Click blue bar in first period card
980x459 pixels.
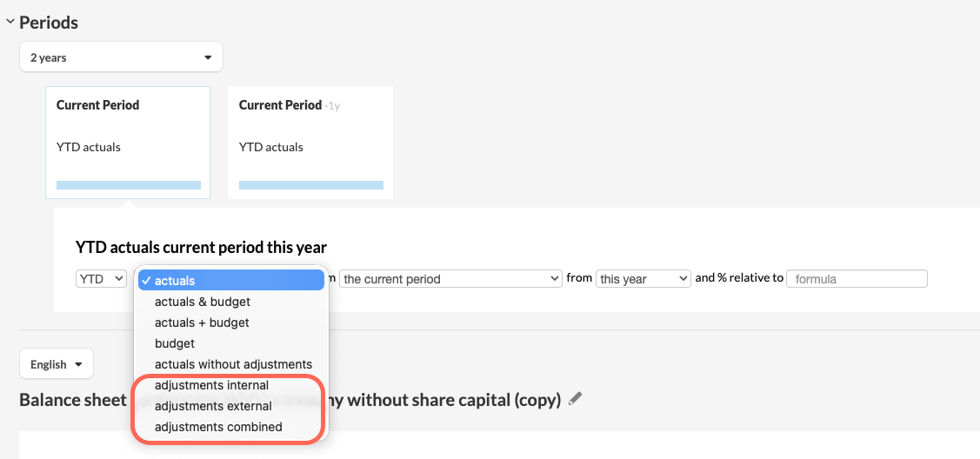(128, 185)
